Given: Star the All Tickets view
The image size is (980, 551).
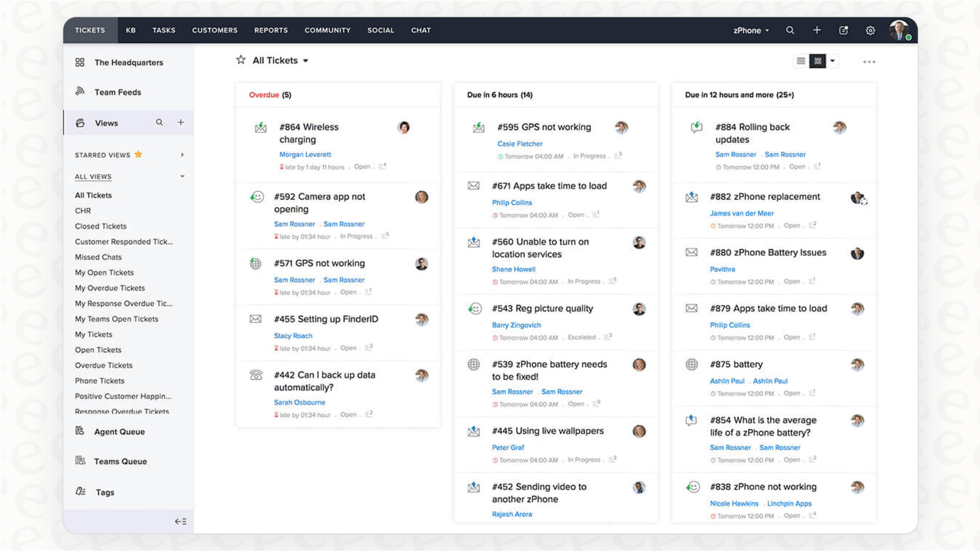Looking at the screenshot, I should pos(241,60).
